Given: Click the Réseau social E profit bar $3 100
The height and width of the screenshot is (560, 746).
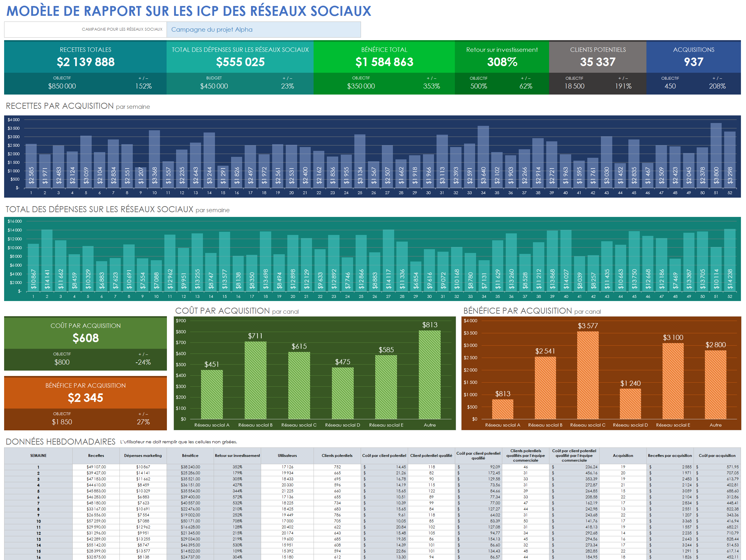Looking at the screenshot, I should pyautogui.click(x=673, y=381).
